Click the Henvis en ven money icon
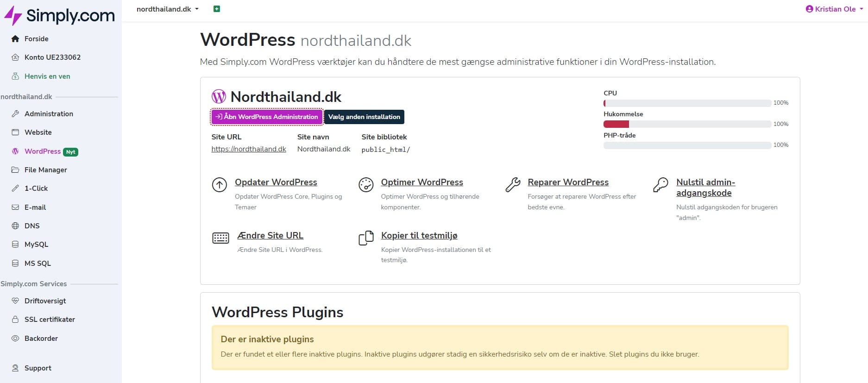 pos(15,76)
